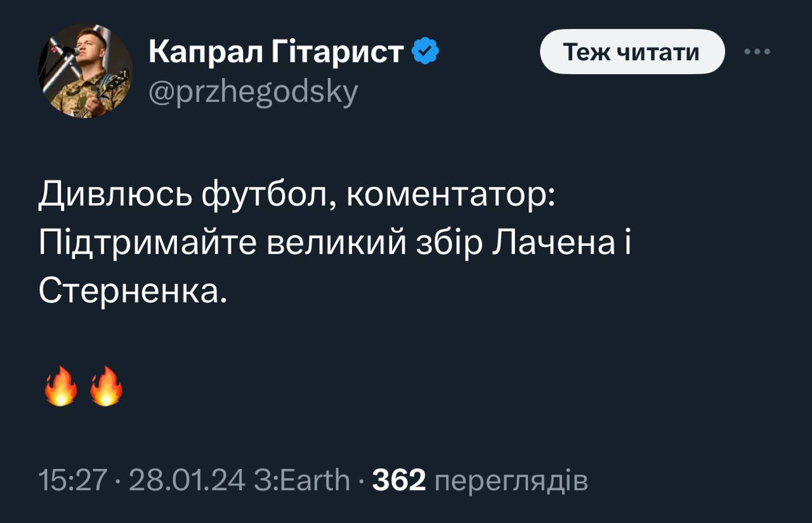Click the first fire emoji
The height and width of the screenshot is (523, 812).
click(x=61, y=386)
